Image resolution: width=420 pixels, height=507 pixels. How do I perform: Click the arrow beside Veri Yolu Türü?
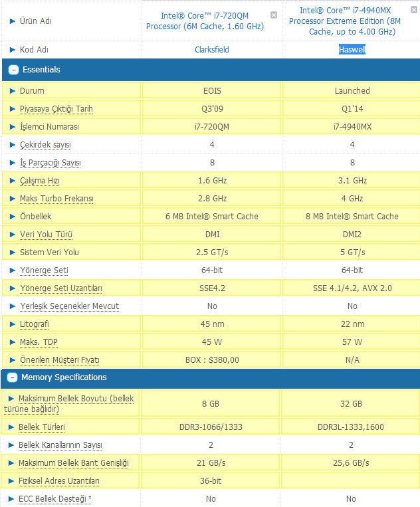[x=12, y=235]
